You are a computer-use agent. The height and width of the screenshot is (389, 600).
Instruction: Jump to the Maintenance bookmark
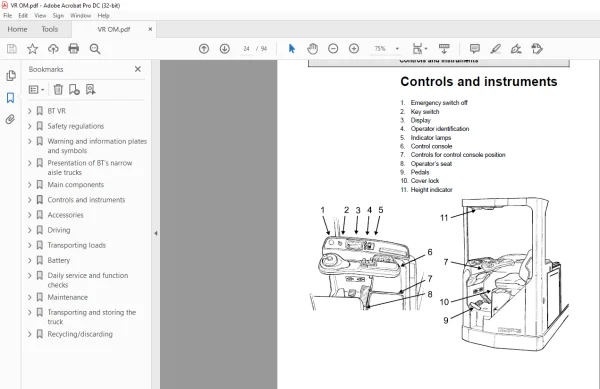click(x=67, y=297)
